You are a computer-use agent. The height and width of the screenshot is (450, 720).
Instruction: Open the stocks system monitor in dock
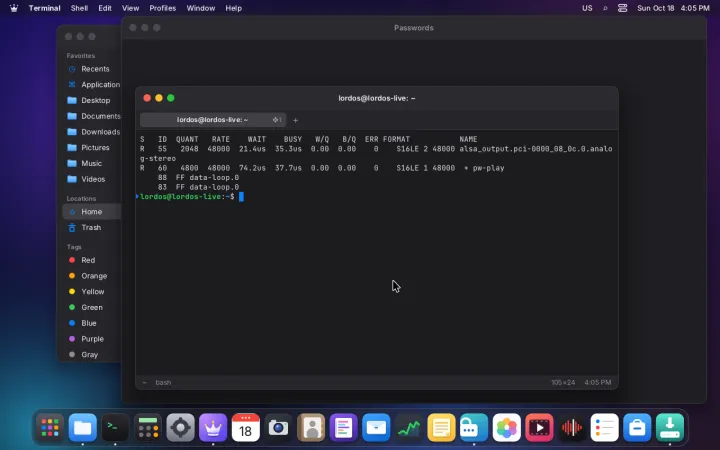(x=409, y=428)
